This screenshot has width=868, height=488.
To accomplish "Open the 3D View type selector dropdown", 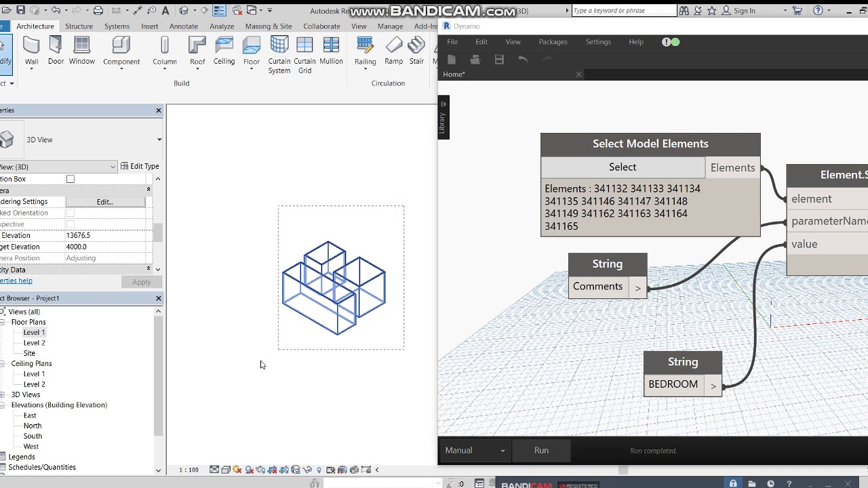I will click(159, 140).
